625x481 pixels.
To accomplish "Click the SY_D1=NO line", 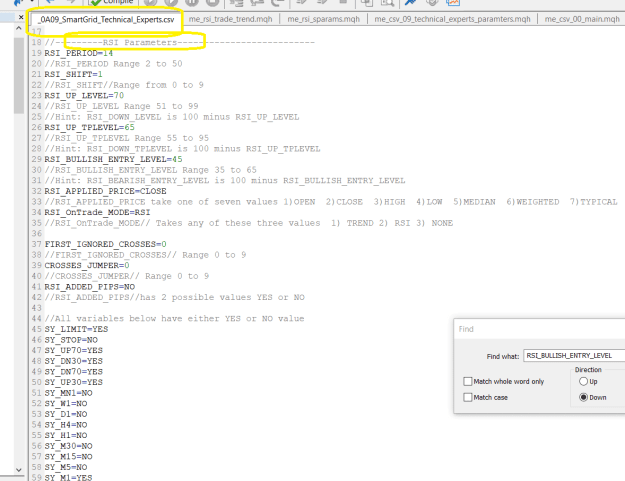I will pos(66,414).
